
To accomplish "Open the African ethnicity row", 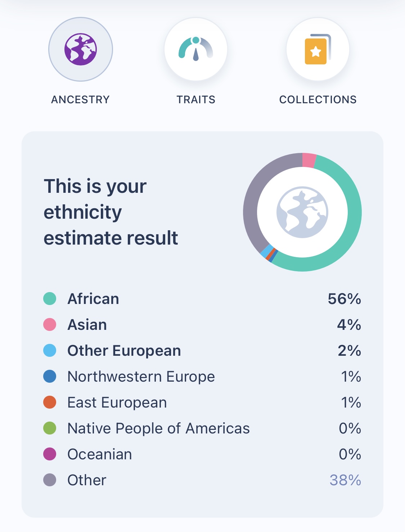I will (x=202, y=299).
